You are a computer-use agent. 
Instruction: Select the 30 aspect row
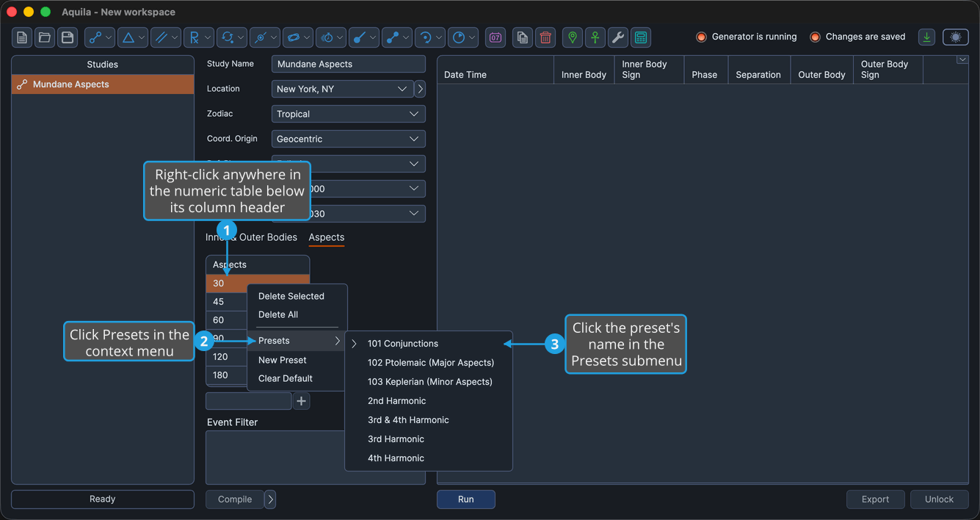point(258,284)
